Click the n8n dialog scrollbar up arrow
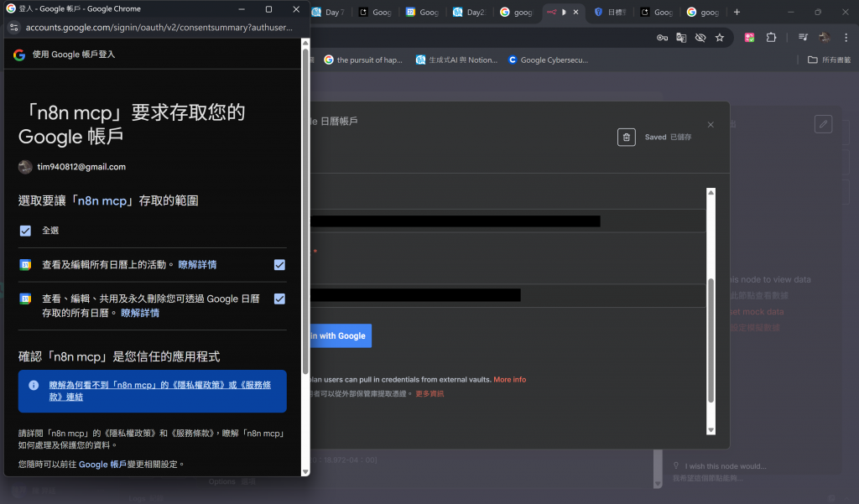 click(x=711, y=192)
